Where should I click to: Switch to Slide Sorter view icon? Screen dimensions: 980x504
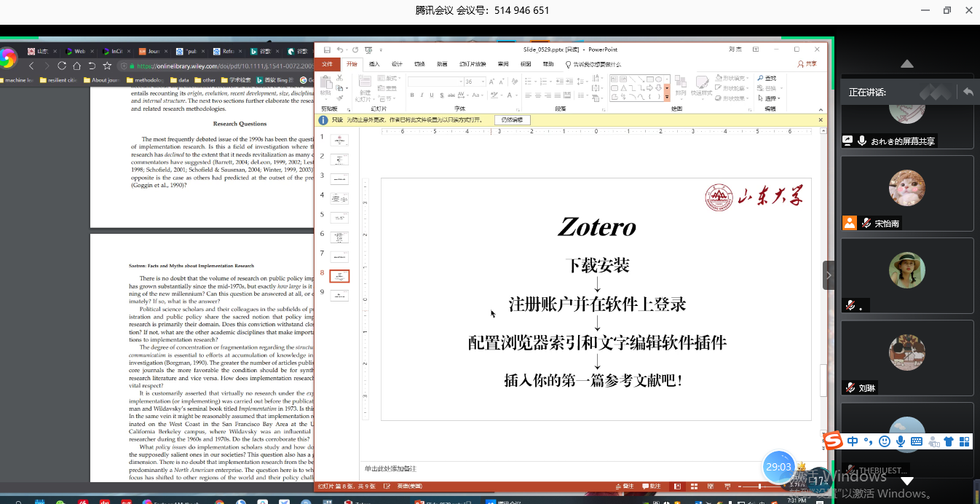(695, 486)
